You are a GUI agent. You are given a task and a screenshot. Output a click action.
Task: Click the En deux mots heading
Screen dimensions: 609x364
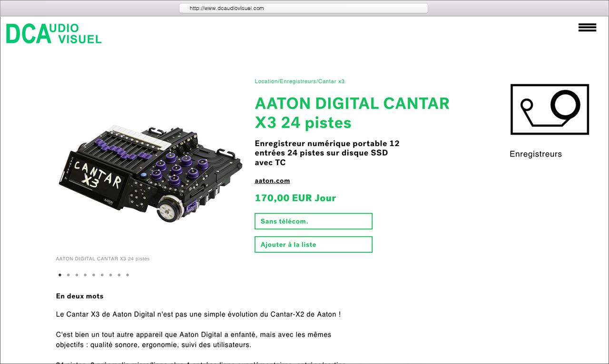point(79,296)
